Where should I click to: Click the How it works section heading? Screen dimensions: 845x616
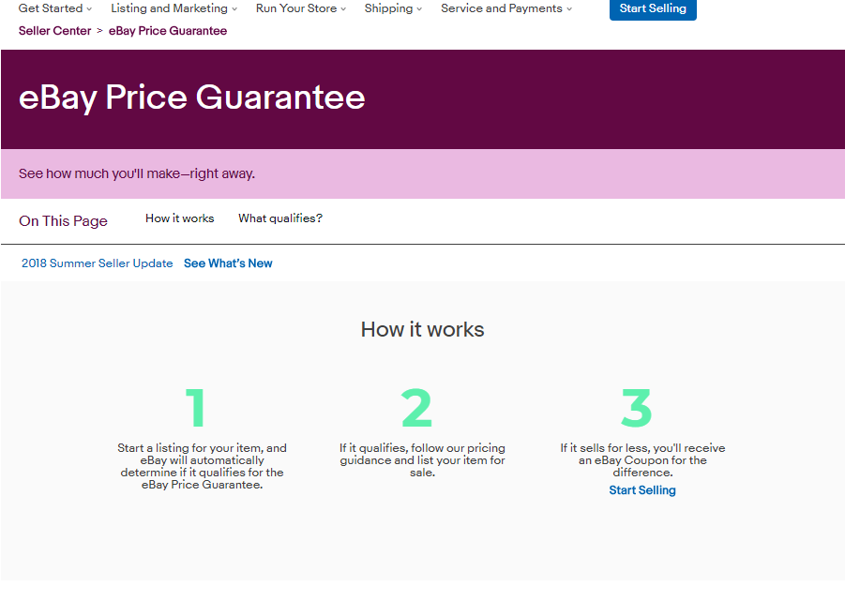point(422,329)
